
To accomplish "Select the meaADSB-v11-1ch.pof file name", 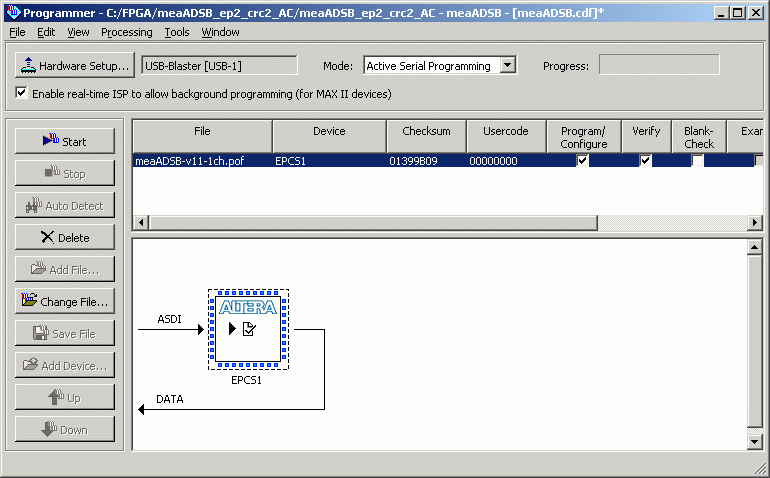I will (190, 161).
